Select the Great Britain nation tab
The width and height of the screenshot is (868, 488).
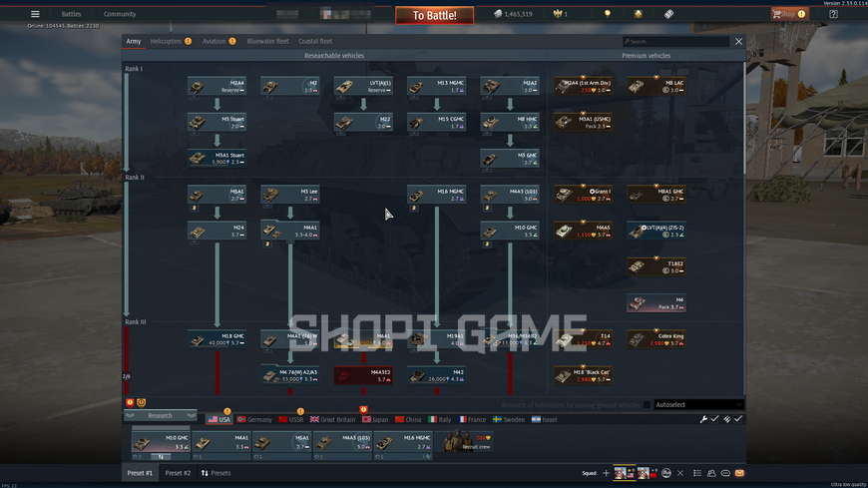[332, 419]
